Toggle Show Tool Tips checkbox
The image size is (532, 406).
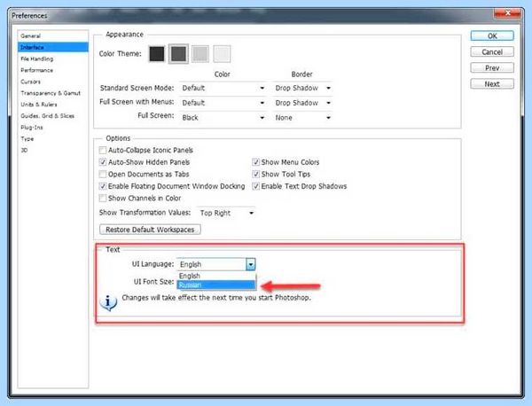[x=256, y=174]
